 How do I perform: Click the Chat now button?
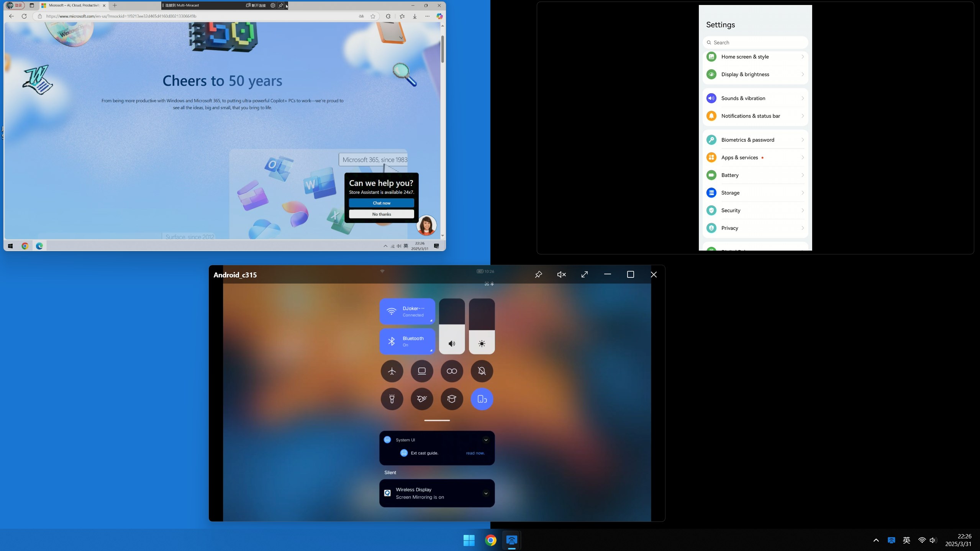click(x=381, y=203)
